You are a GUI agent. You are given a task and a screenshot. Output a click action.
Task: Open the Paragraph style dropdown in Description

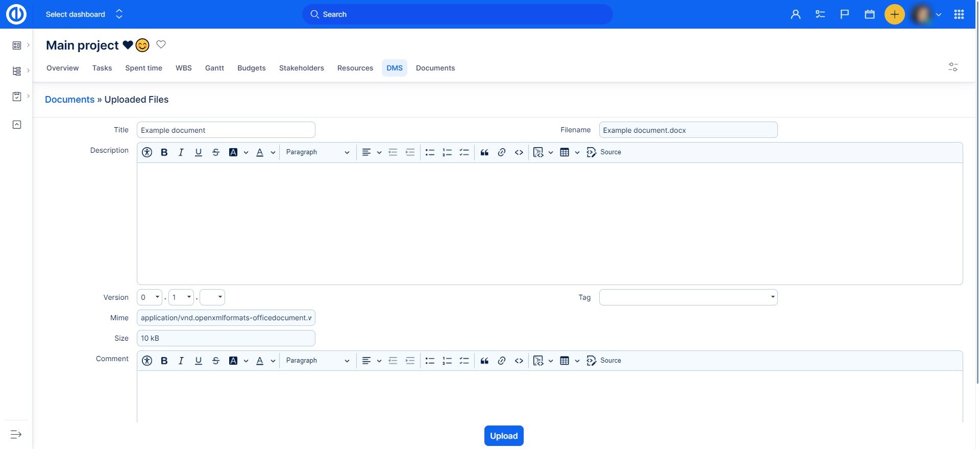tap(317, 152)
